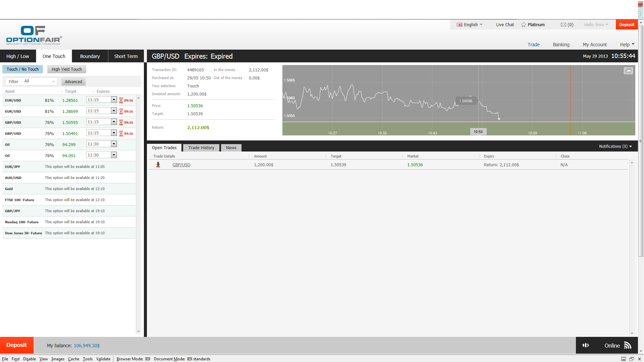The height and width of the screenshot is (362, 644).
Task: Expand the Help menu
Action: coord(627,45)
